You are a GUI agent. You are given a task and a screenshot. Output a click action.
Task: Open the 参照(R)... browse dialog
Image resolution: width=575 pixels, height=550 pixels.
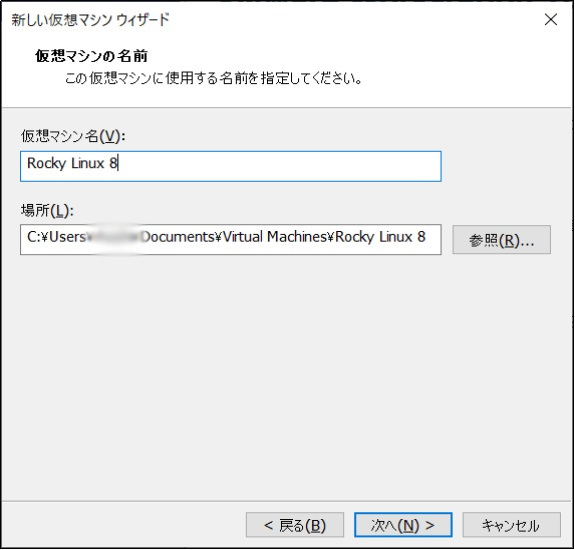[x=501, y=240]
